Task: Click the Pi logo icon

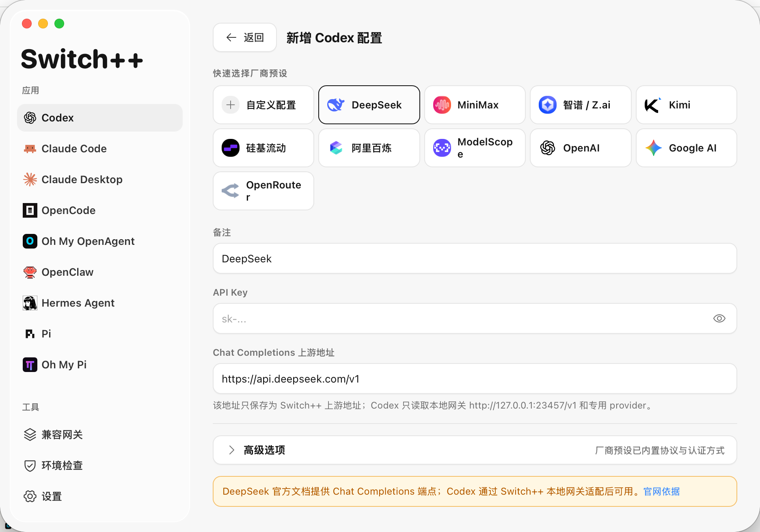Action: [x=30, y=334]
